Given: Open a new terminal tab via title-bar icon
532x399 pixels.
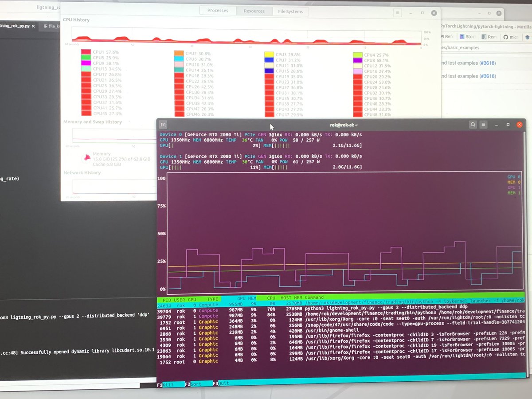Looking at the screenshot, I should tap(163, 125).
